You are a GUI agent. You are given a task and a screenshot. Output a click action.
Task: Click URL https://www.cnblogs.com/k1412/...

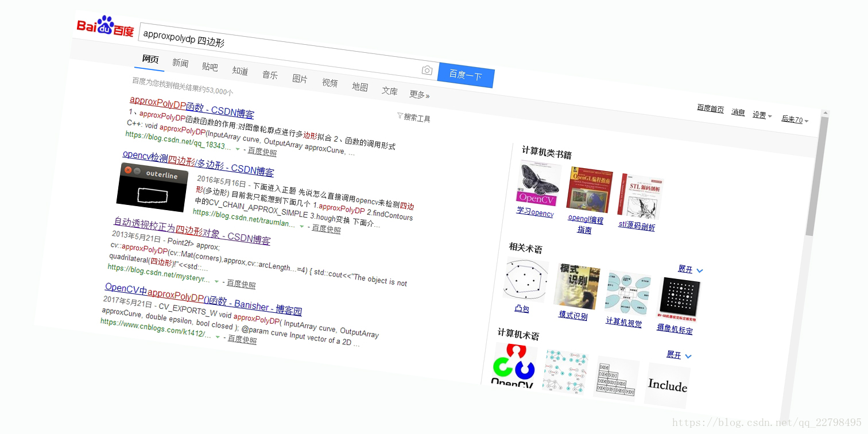(x=156, y=328)
